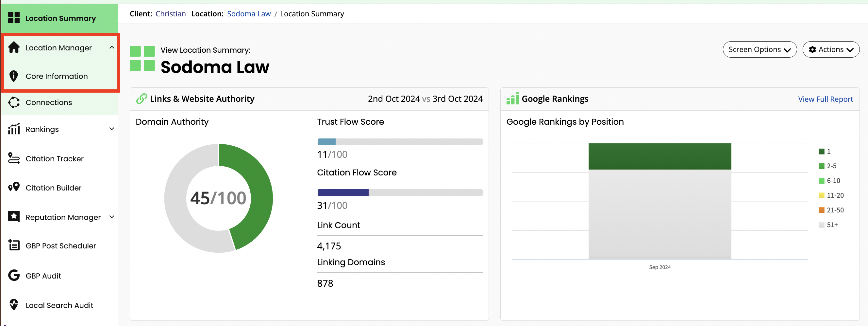
Task: Open the Screen Options dropdown
Action: pos(759,50)
